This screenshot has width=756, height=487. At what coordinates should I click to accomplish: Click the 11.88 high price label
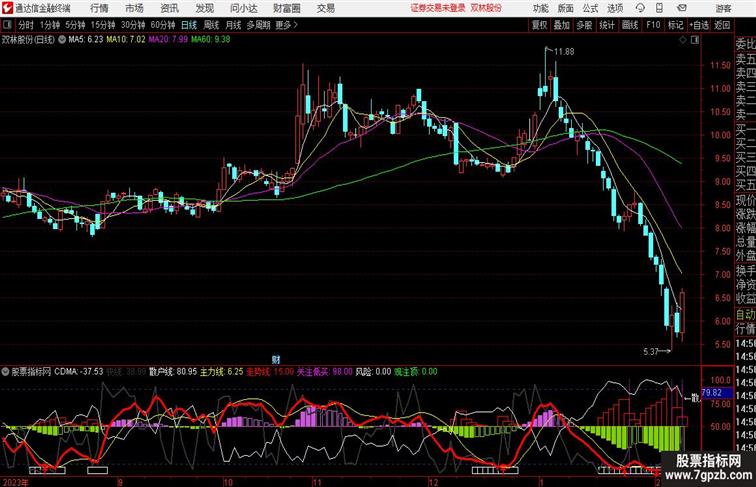pyautogui.click(x=564, y=52)
